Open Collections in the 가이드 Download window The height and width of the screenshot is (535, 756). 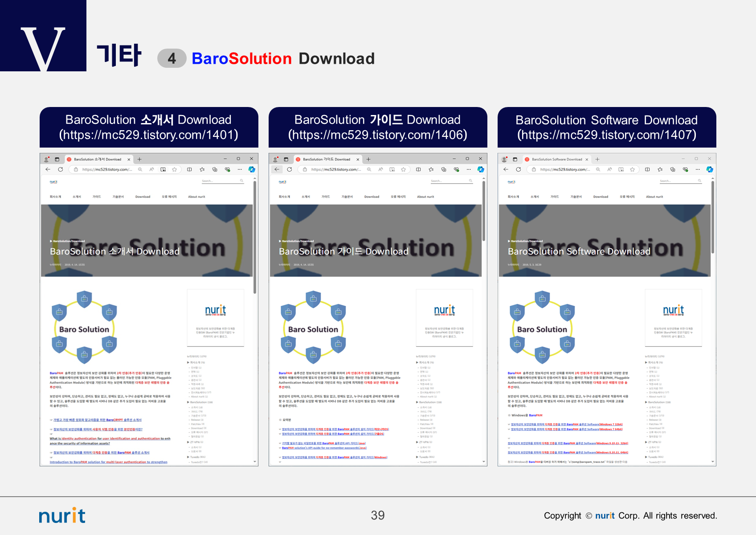pos(444,169)
